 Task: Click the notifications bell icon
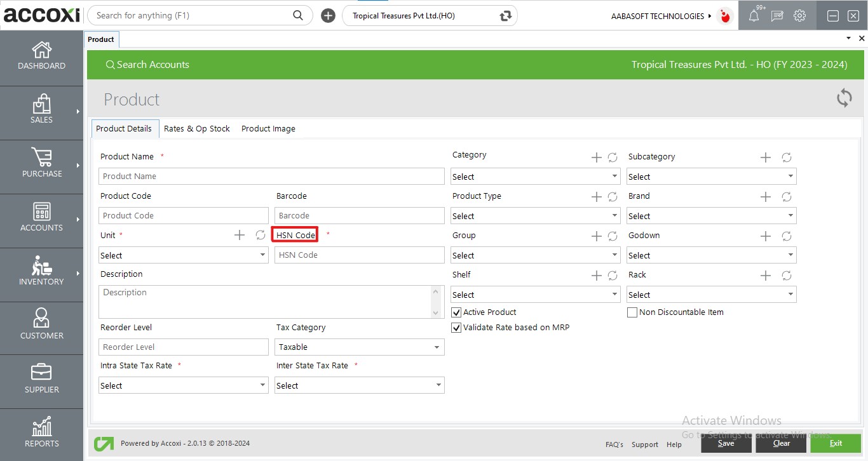(x=754, y=17)
